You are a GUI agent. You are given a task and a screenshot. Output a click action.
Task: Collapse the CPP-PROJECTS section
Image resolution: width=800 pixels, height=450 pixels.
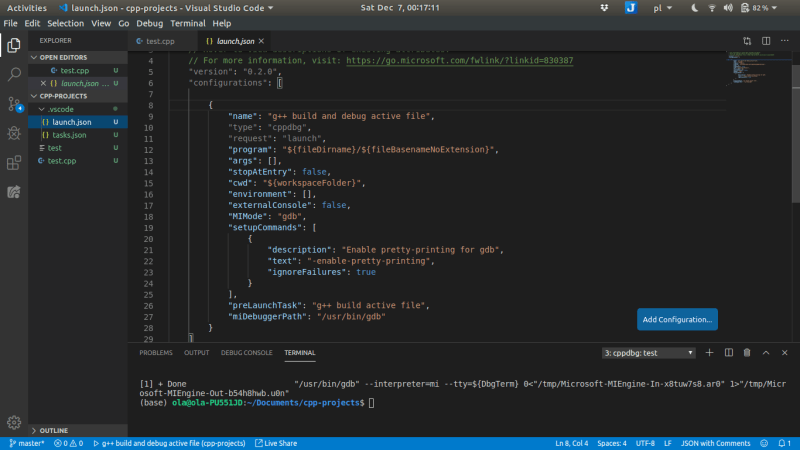(78, 96)
